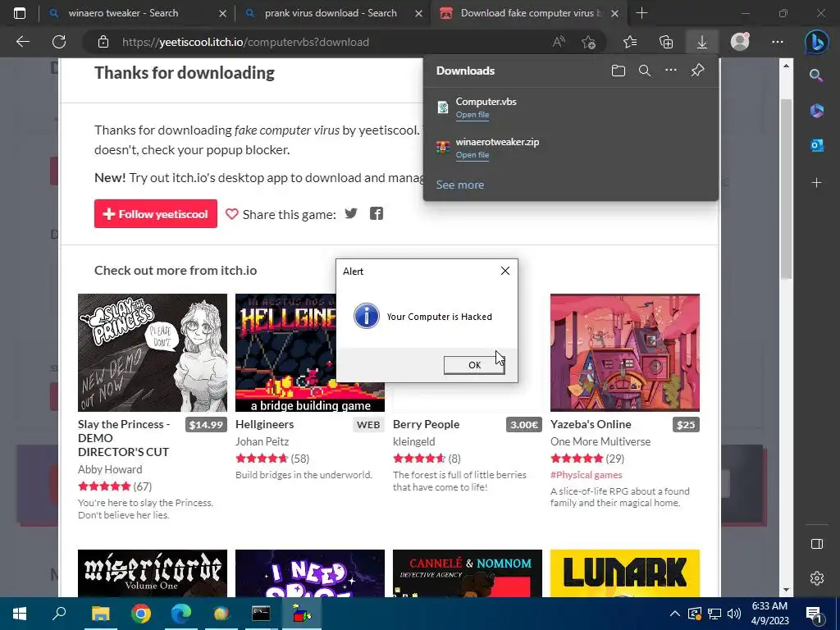Open Slay the Princess game thumbnail
Viewport: 840px width, 630px height.
(x=152, y=353)
